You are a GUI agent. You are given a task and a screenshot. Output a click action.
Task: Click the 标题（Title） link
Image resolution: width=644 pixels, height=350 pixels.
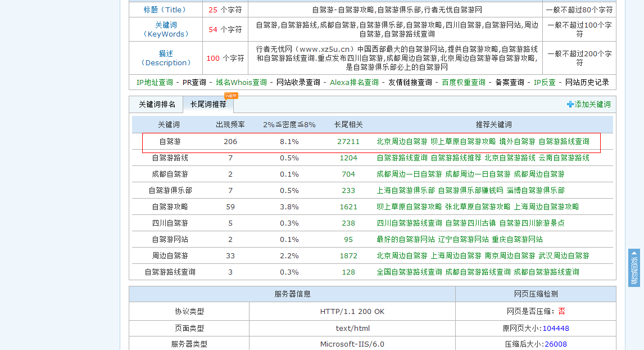(x=165, y=9)
